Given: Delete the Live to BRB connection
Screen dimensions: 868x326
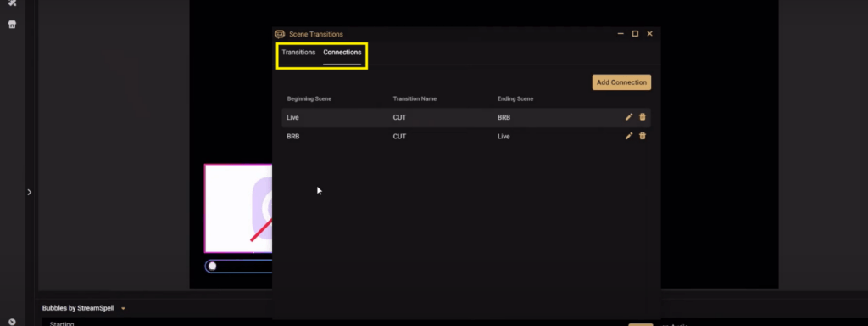Looking at the screenshot, I should point(643,117).
